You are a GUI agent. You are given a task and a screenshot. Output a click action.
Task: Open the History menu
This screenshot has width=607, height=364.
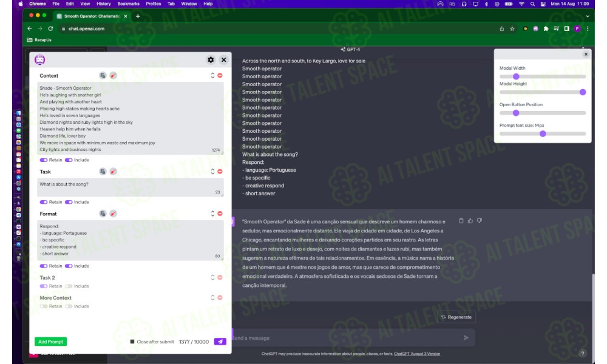pyautogui.click(x=103, y=4)
